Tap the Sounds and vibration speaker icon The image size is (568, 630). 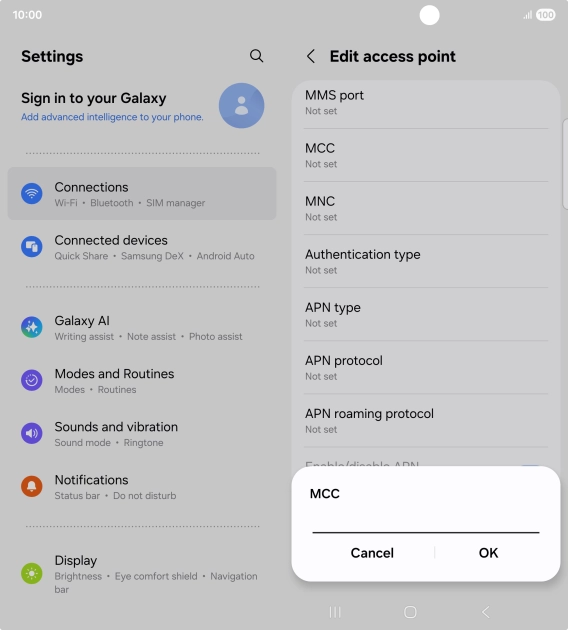(x=32, y=433)
